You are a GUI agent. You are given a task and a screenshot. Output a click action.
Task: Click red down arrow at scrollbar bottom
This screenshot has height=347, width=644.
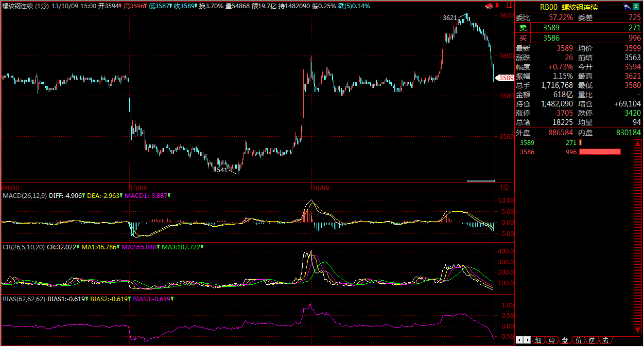638,331
